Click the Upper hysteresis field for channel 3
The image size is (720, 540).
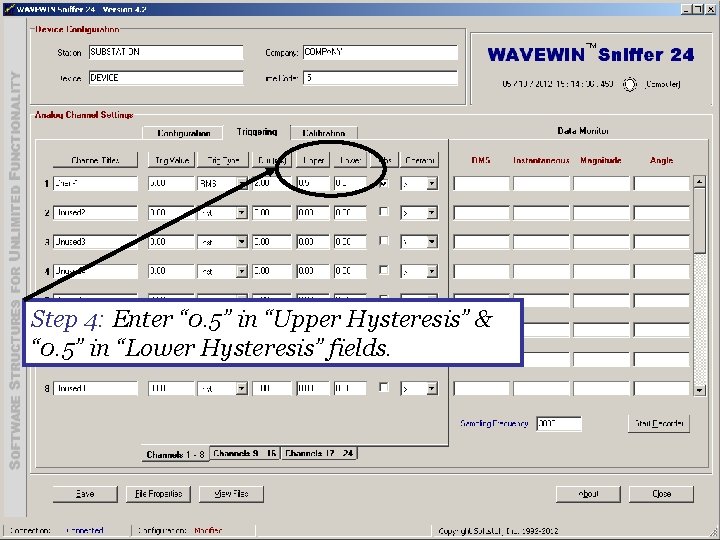(x=313, y=242)
